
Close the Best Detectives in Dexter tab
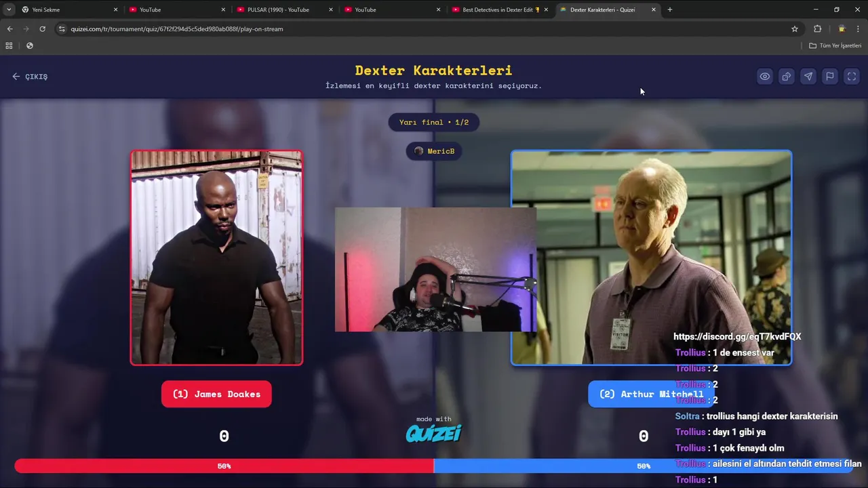click(546, 9)
